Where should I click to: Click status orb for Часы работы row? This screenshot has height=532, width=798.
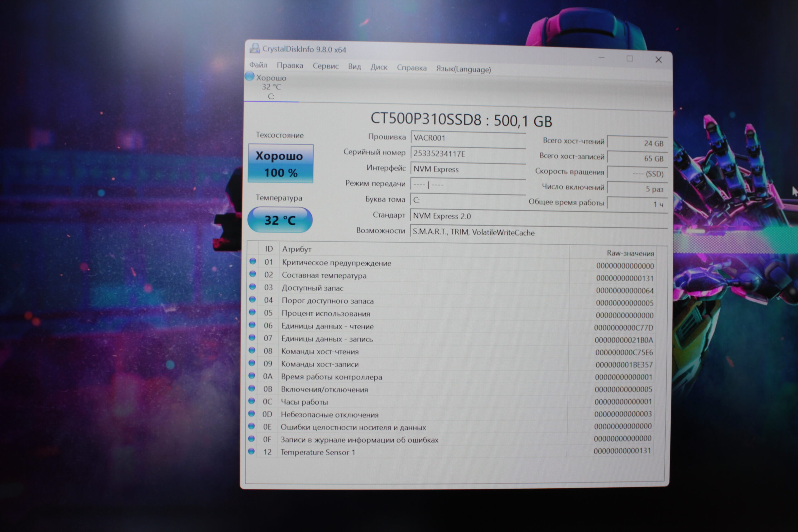pos(252,401)
